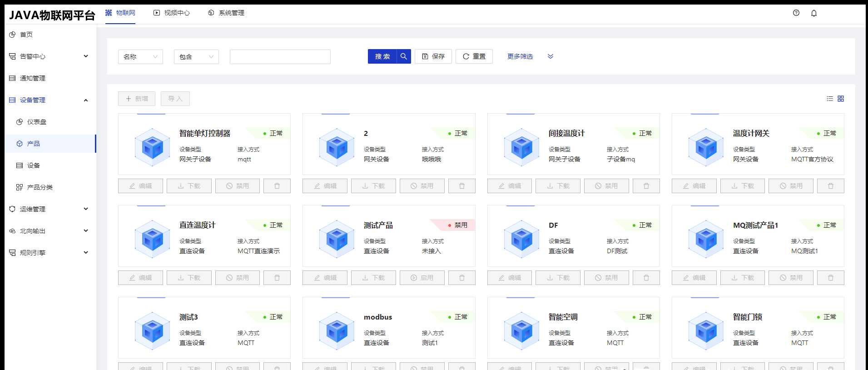This screenshot has height=370, width=868.
Task: Delete the 测试产品 product
Action: point(462,278)
